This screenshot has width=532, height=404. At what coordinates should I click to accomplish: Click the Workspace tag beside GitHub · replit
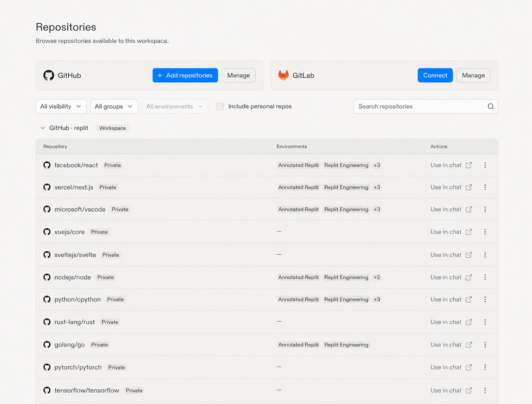point(112,128)
